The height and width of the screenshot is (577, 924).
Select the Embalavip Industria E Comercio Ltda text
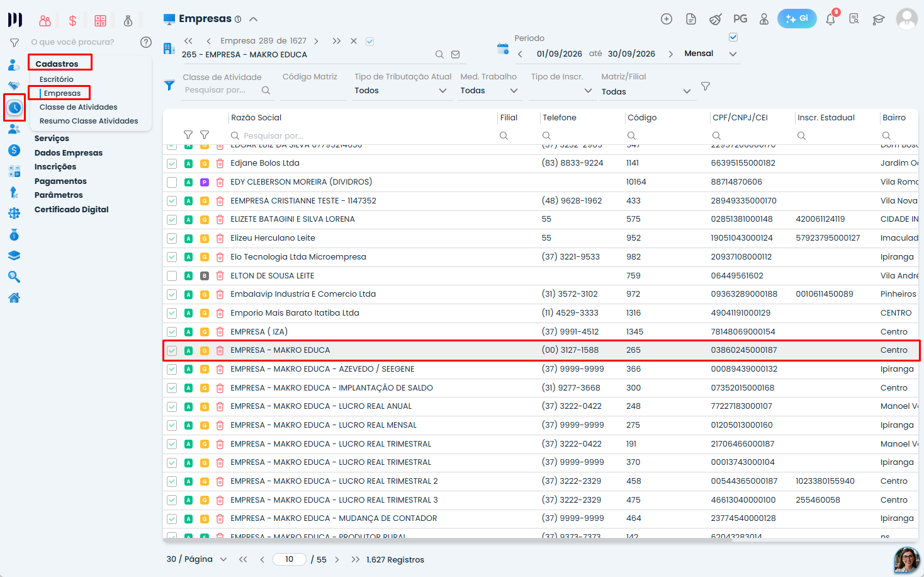[303, 294]
